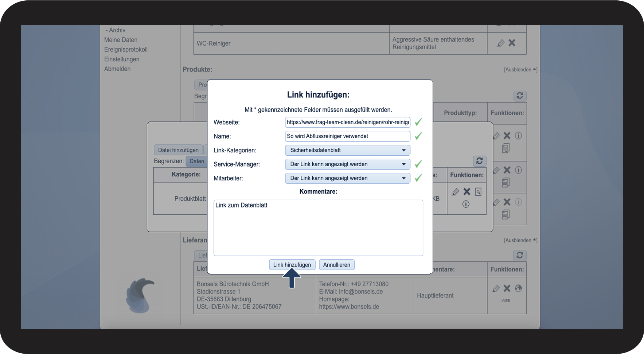Delete the WC-Reiniger row
The height and width of the screenshot is (354, 644).
click(x=512, y=43)
